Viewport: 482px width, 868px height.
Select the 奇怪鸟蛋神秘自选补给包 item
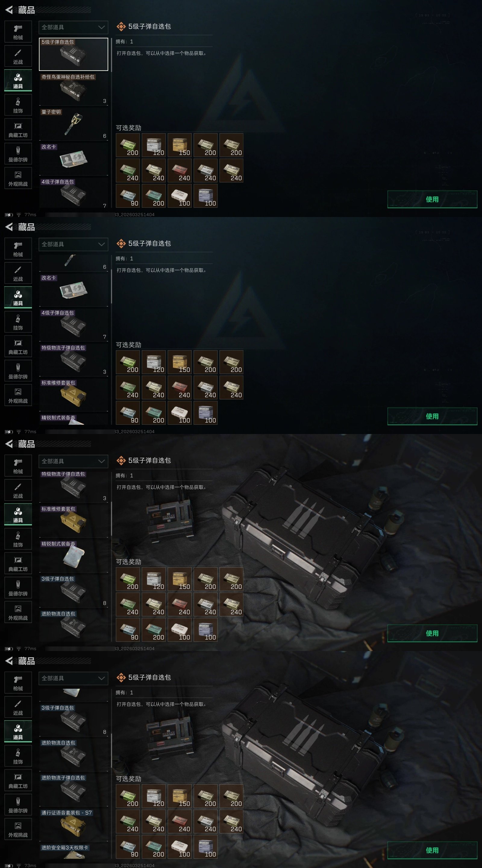74,89
